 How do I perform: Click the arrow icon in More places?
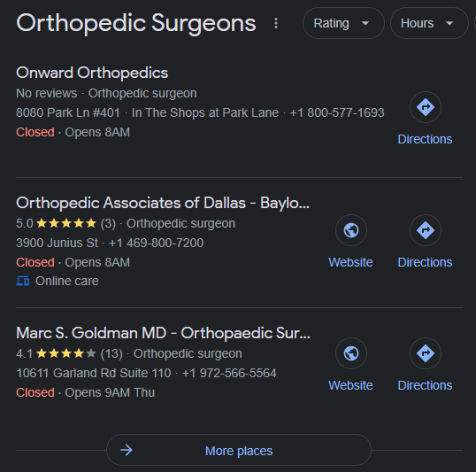pos(127,450)
